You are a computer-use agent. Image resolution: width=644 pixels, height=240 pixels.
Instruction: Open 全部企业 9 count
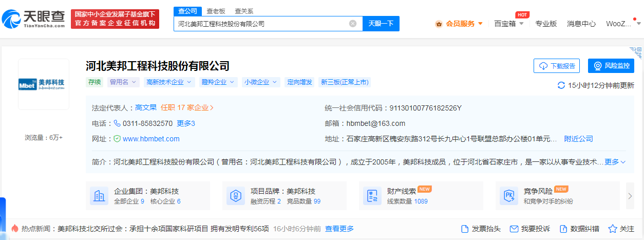click(129, 201)
